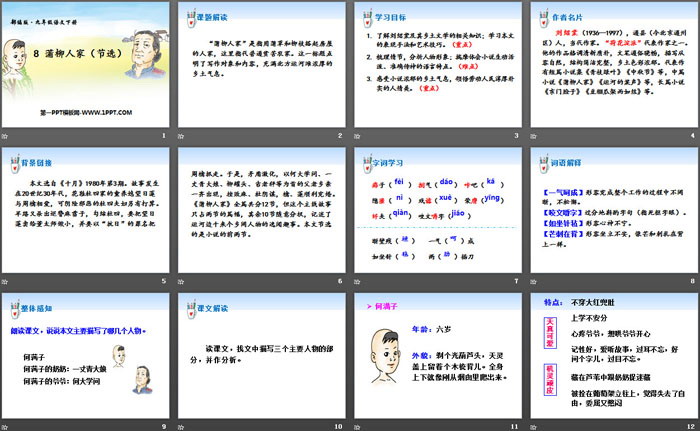Preview animation via star icon under slide 3
Image resolution: width=700 pixels, height=431 pixels.
pyautogui.click(x=357, y=136)
